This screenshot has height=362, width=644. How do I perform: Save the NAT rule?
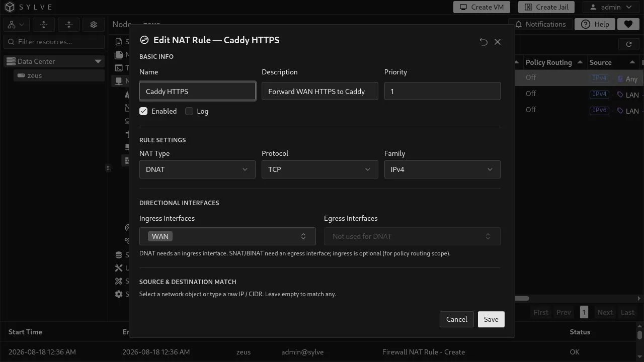point(491,319)
